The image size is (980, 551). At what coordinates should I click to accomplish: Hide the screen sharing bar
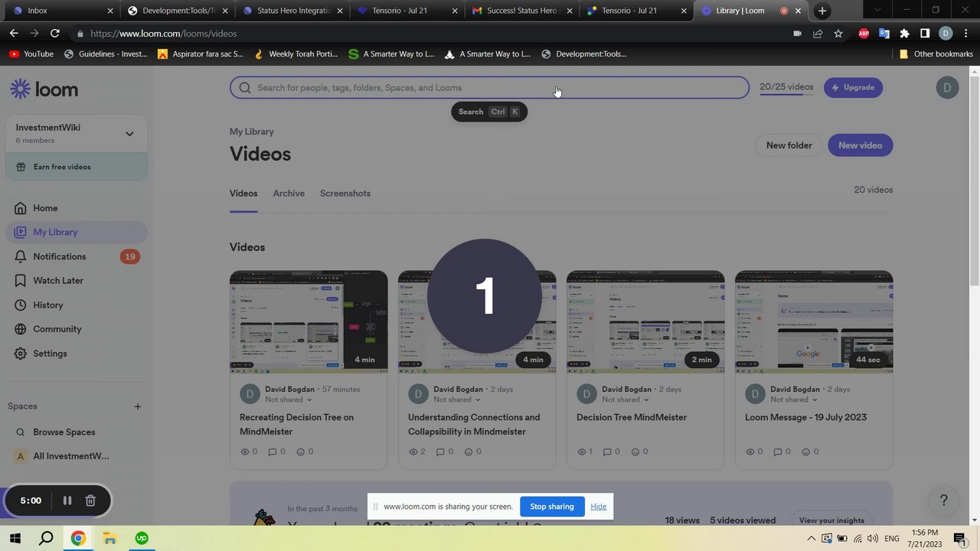[x=599, y=507]
